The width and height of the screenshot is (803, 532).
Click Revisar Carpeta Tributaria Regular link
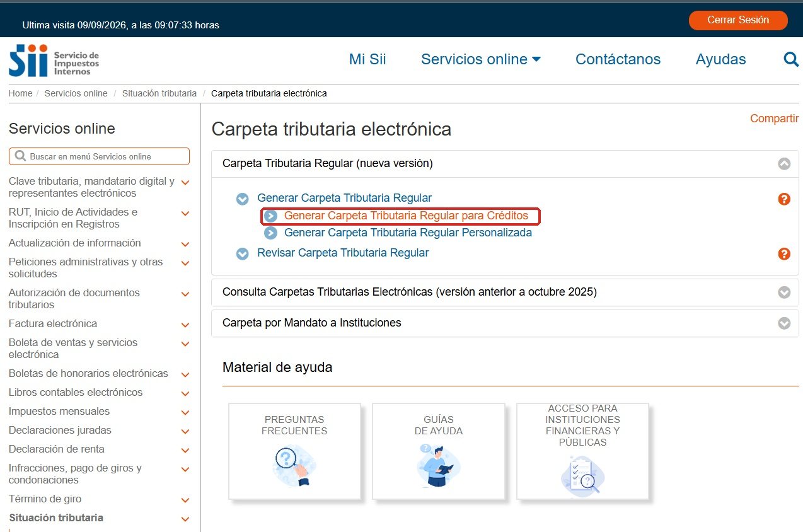point(343,253)
